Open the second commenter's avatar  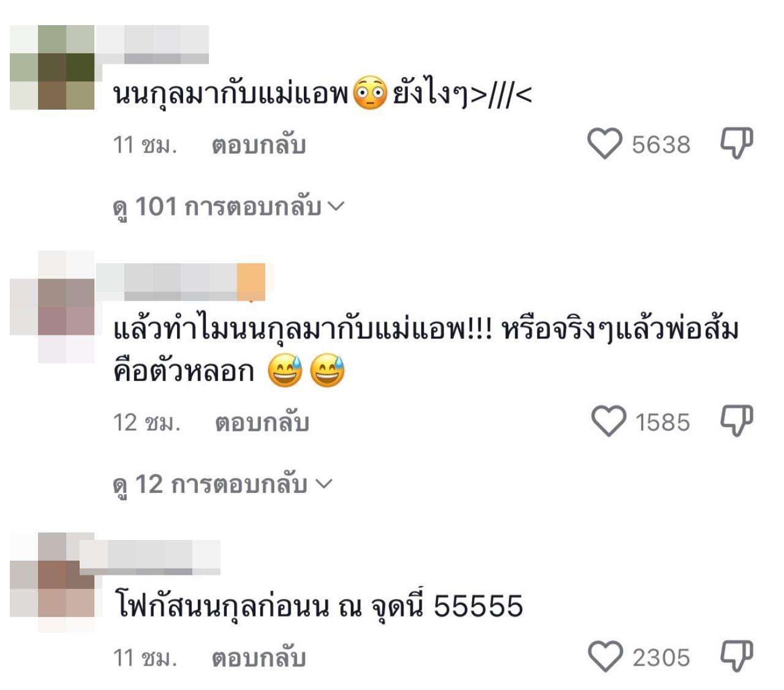coord(53,307)
